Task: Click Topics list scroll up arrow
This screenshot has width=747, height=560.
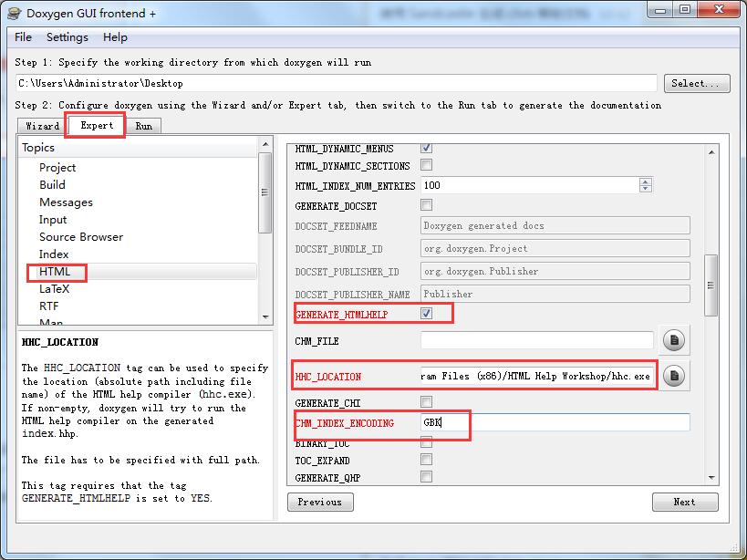Action: click(x=265, y=144)
